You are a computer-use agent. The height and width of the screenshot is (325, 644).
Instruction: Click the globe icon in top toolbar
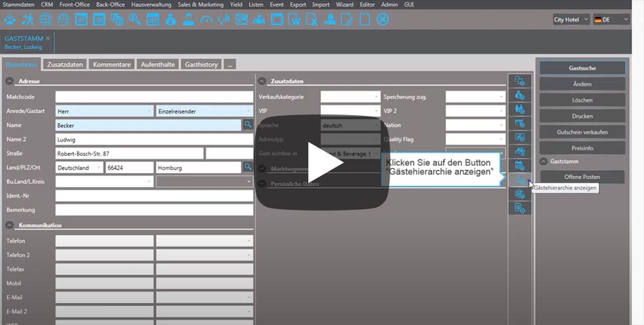[45, 19]
